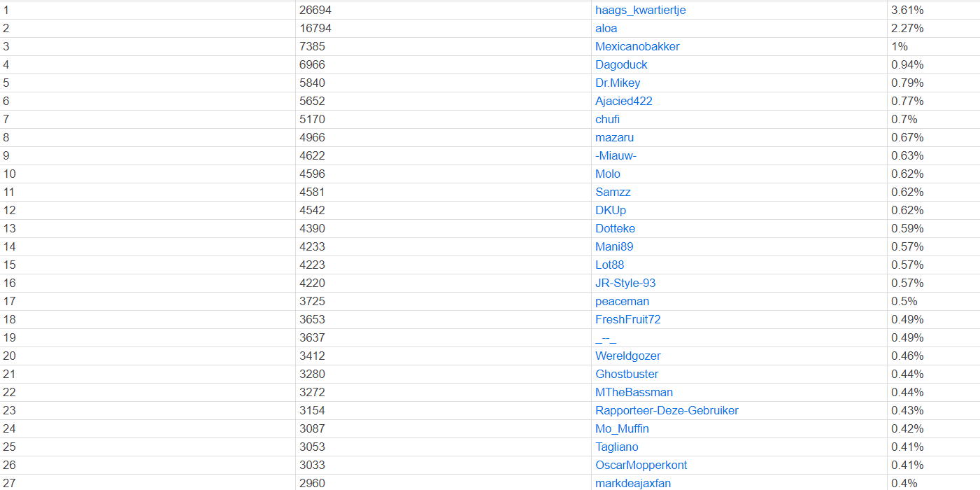
Task: Click the aloa username link
Action: pos(606,29)
